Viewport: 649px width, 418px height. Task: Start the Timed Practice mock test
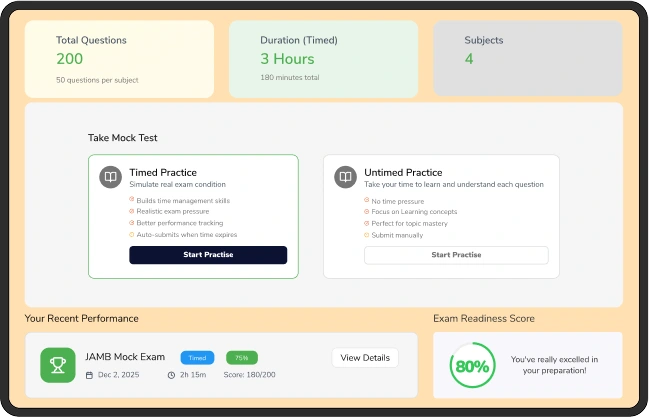[x=208, y=255]
